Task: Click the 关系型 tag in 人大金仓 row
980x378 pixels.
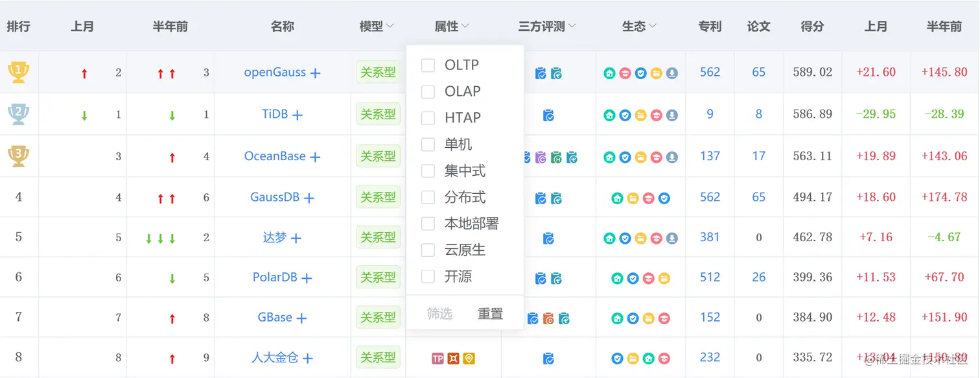Action: (378, 357)
